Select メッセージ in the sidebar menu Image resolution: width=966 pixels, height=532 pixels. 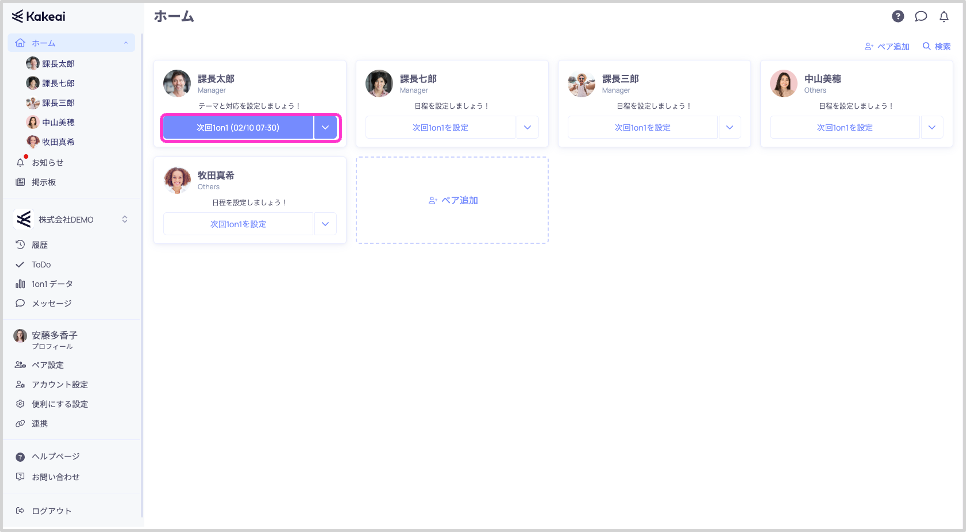pyautogui.click(x=51, y=303)
